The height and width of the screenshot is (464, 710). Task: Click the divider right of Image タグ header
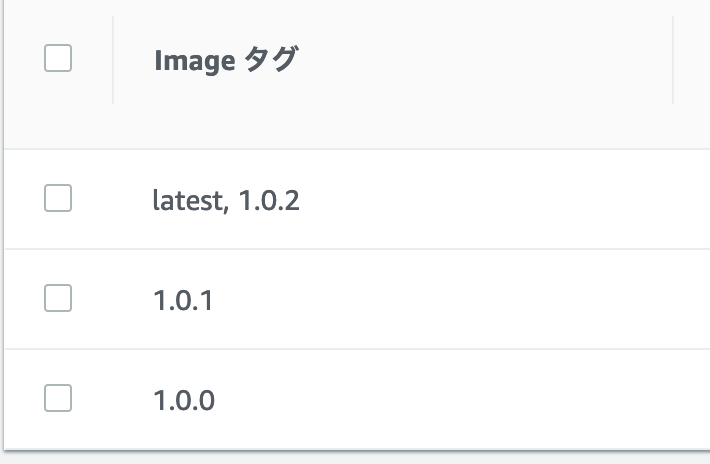[x=673, y=60]
